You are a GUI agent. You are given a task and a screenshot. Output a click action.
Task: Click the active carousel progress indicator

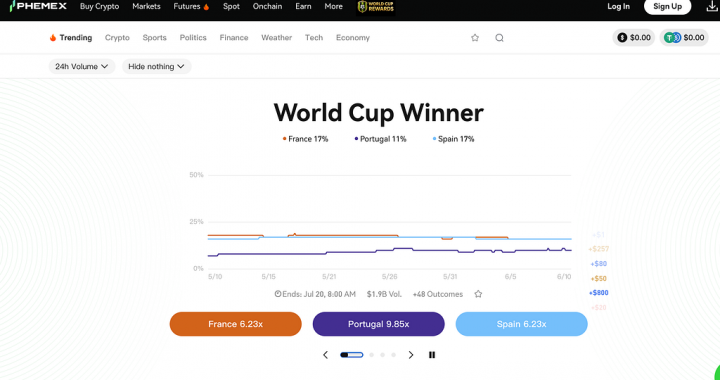pos(352,355)
